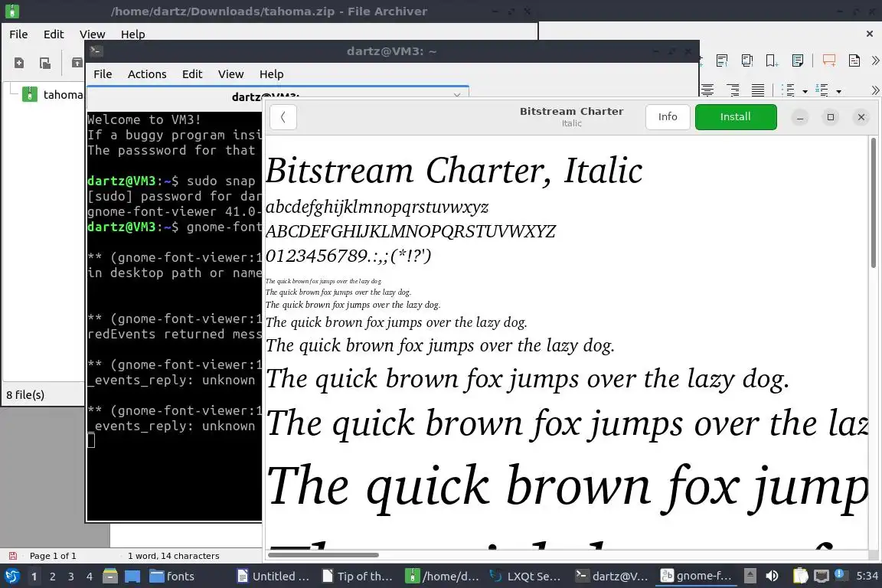The image size is (882, 588).
Task: Open the file manager quick launch icon on taskbar
Action: 110,577
